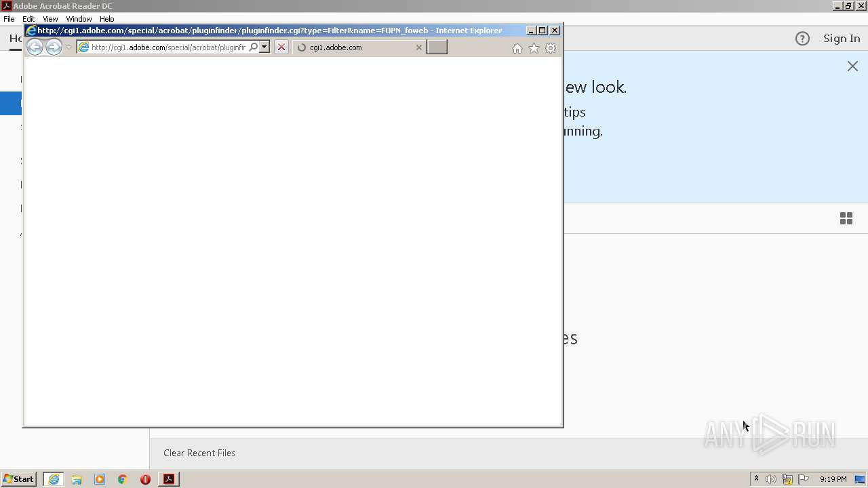Go back in Internet Explorer

(35, 47)
